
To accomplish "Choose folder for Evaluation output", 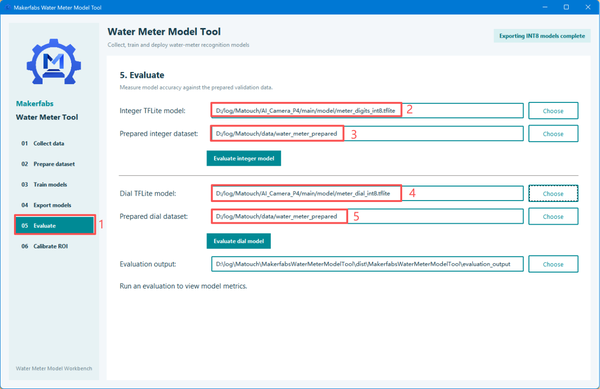I will tap(553, 264).
